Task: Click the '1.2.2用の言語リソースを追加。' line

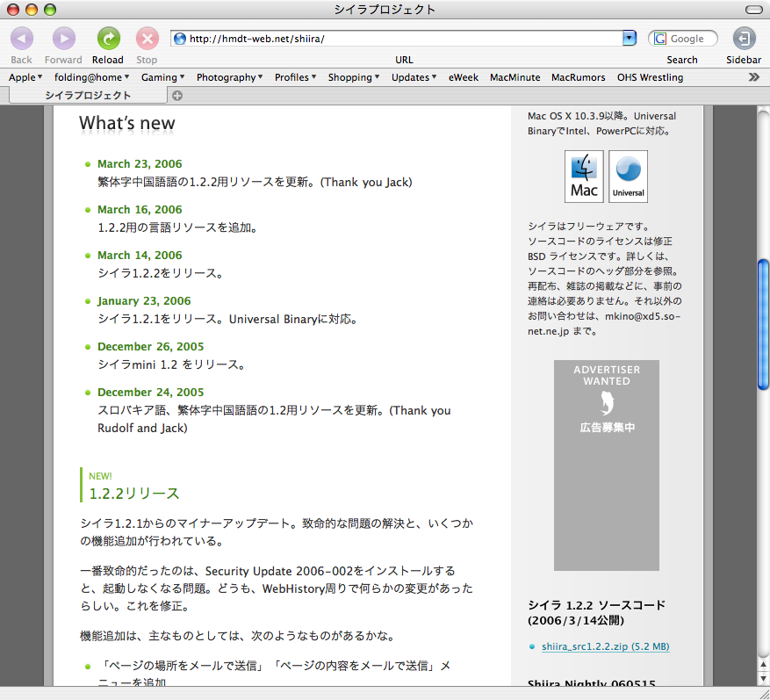Action: pyautogui.click(x=178, y=227)
